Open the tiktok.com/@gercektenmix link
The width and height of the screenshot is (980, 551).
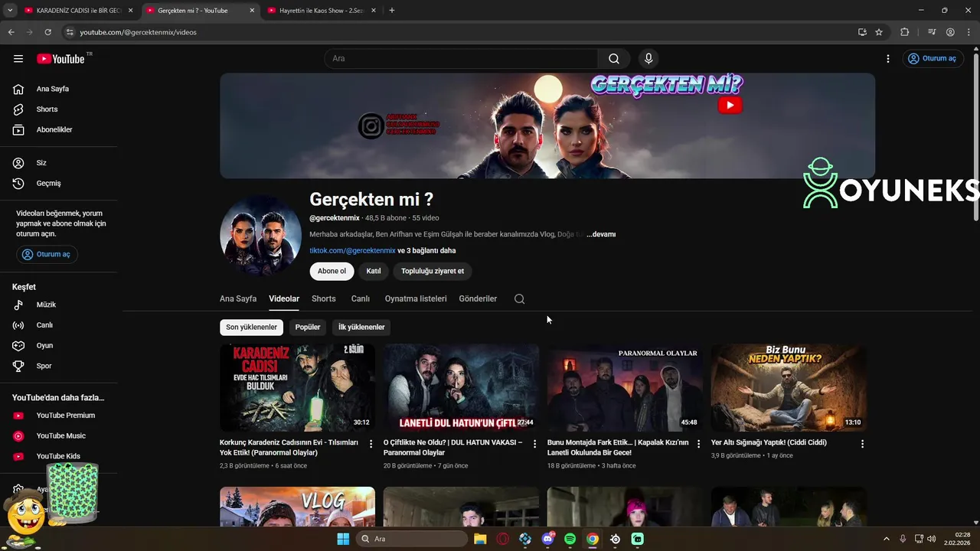tap(352, 251)
